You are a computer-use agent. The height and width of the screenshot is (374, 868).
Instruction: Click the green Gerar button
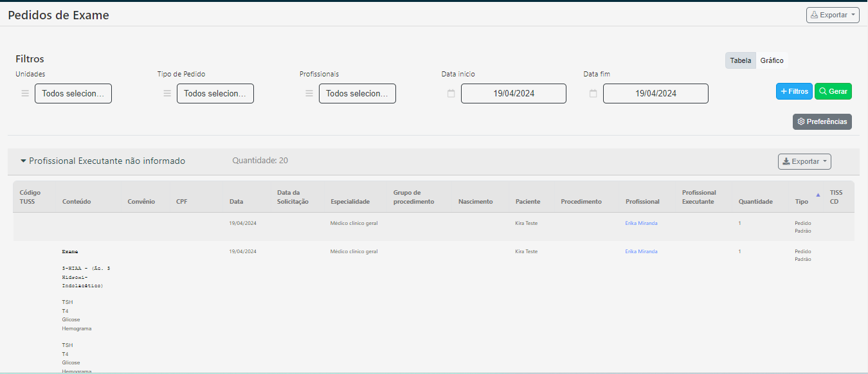833,91
